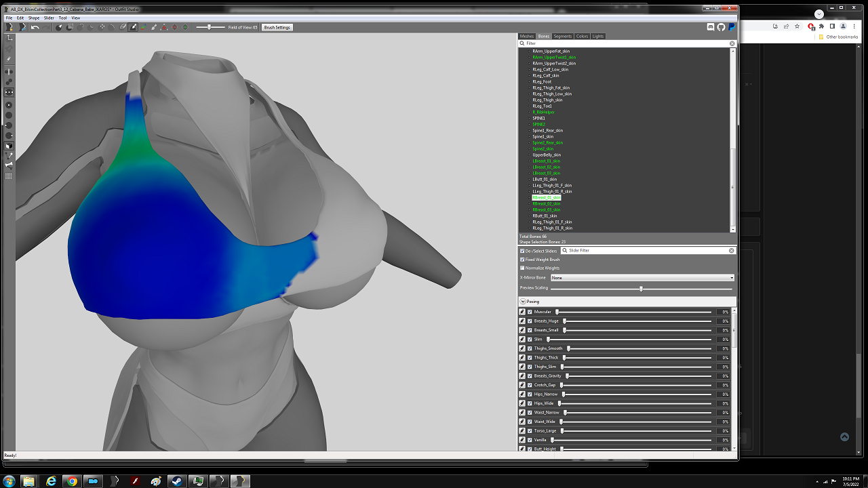Open the X-Mirror Bone dropdown
868x488 pixels.
642,278
